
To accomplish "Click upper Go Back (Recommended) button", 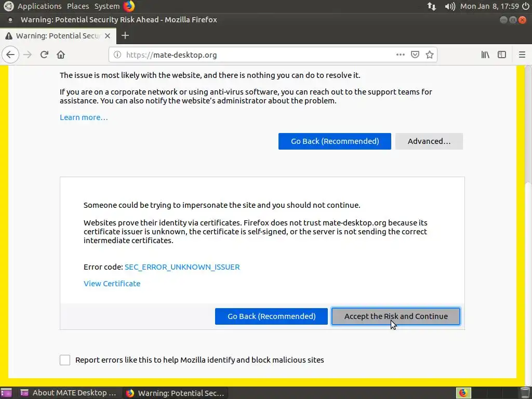I will coord(335,141).
